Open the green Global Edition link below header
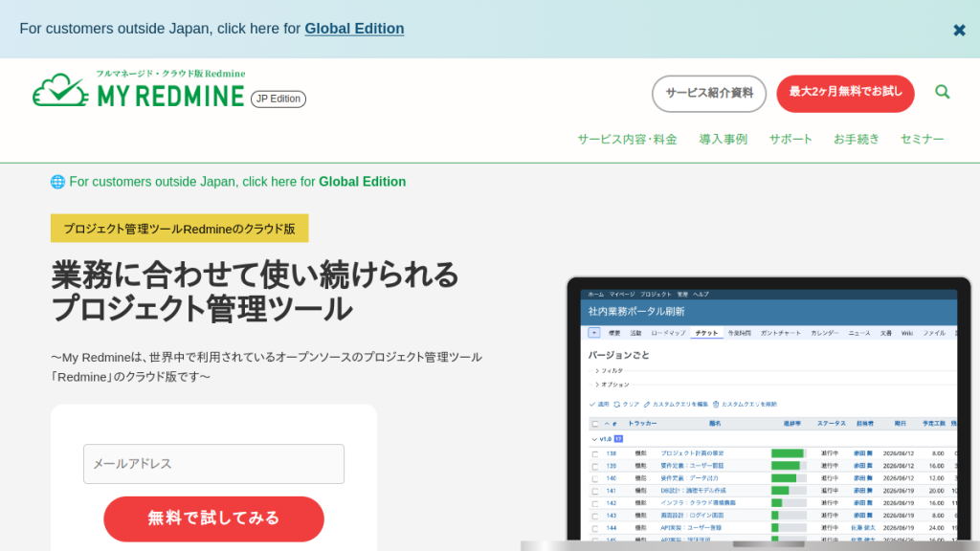The height and width of the screenshot is (551, 980). (x=362, y=182)
